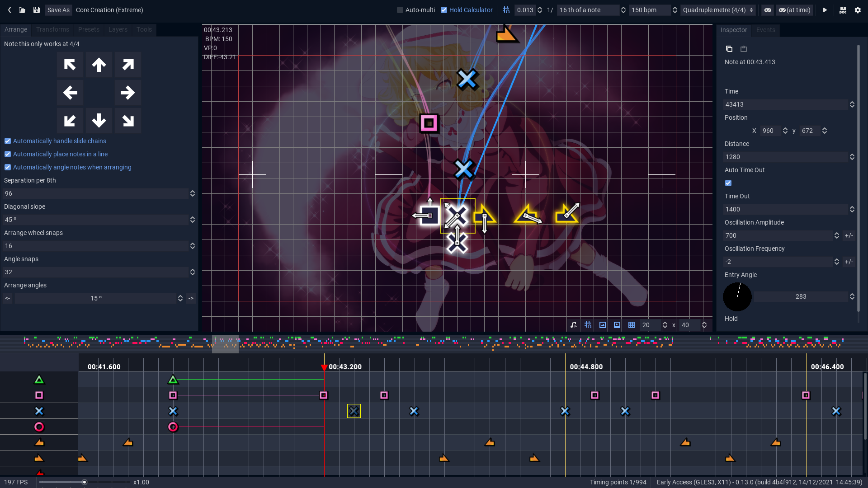Toggle the grid display icon
Screen dimensions: 868x488
click(x=632, y=325)
